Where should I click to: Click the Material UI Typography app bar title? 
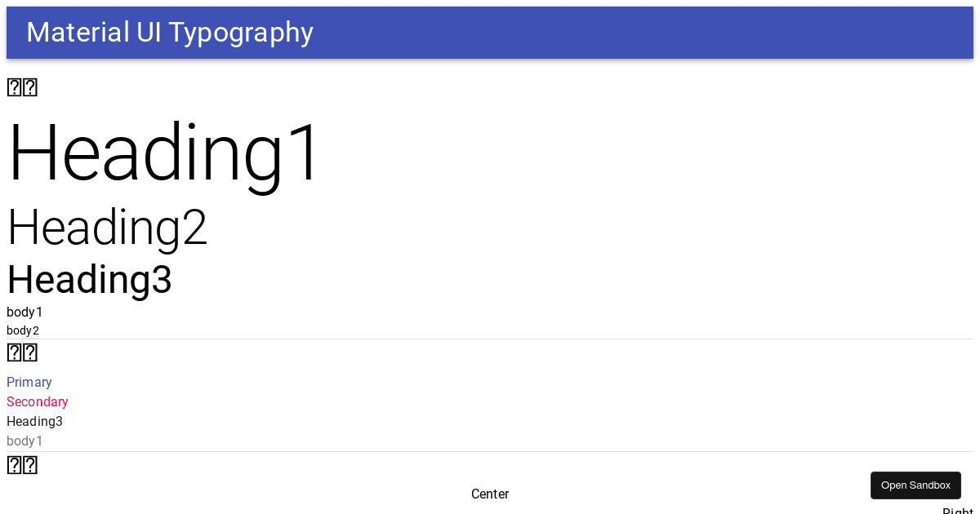[169, 33]
